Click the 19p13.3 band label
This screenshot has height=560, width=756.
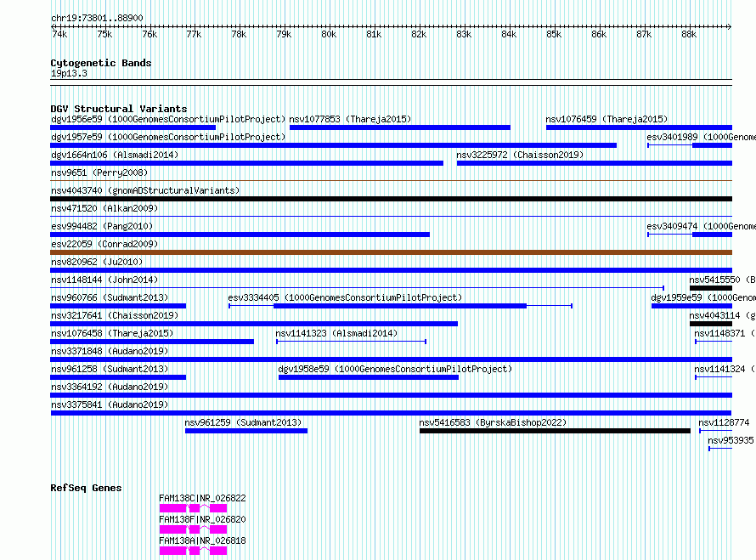click(69, 73)
